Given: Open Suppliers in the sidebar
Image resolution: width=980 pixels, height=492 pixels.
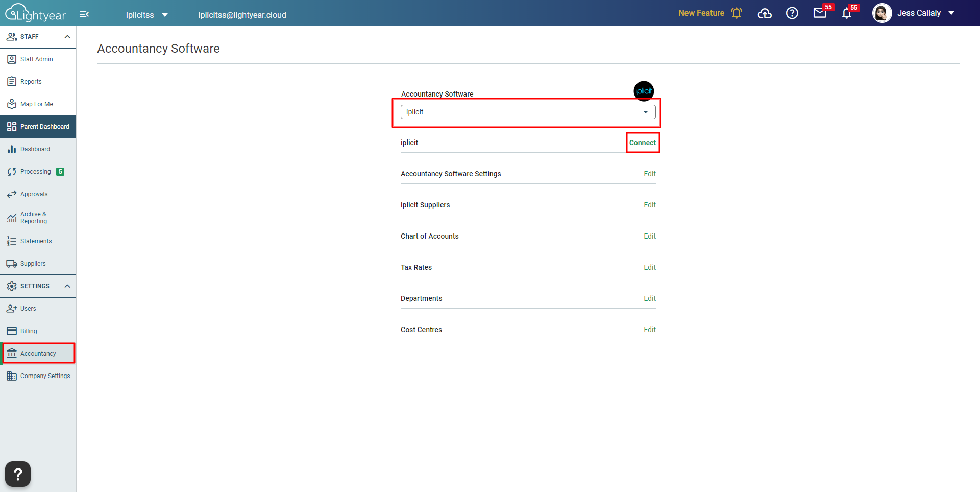Looking at the screenshot, I should 38,264.
